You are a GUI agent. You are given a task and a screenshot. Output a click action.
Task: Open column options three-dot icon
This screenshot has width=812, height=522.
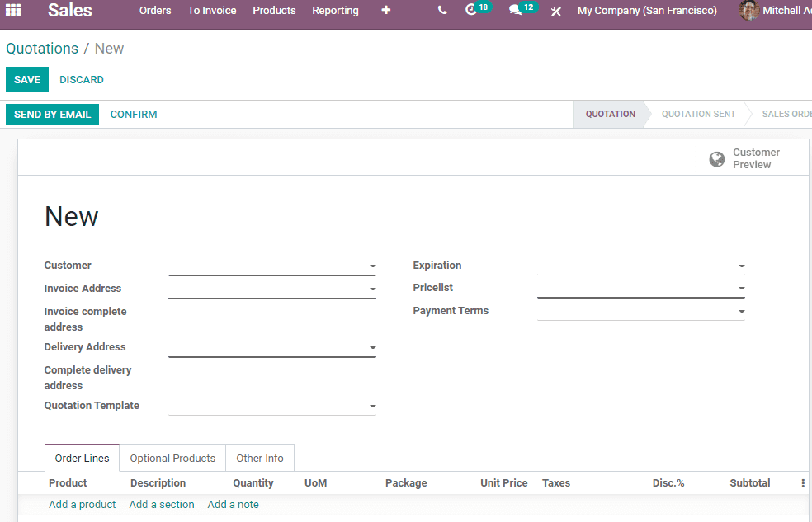pos(803,483)
